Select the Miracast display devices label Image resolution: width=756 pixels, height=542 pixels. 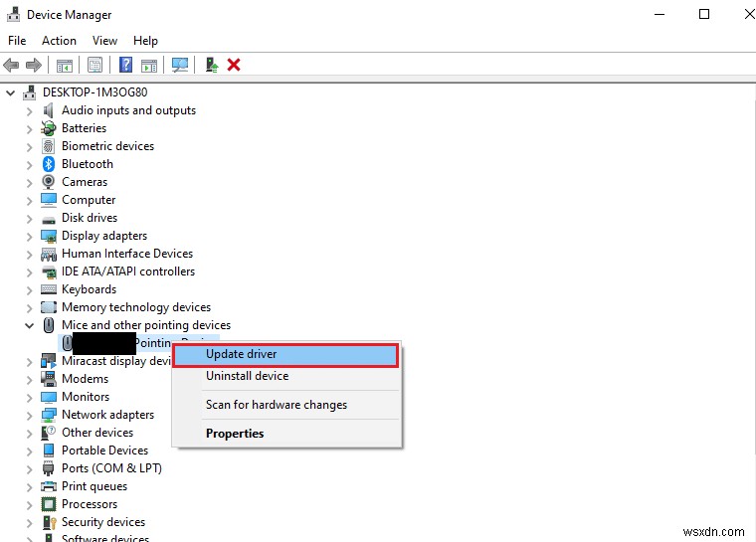[116, 361]
